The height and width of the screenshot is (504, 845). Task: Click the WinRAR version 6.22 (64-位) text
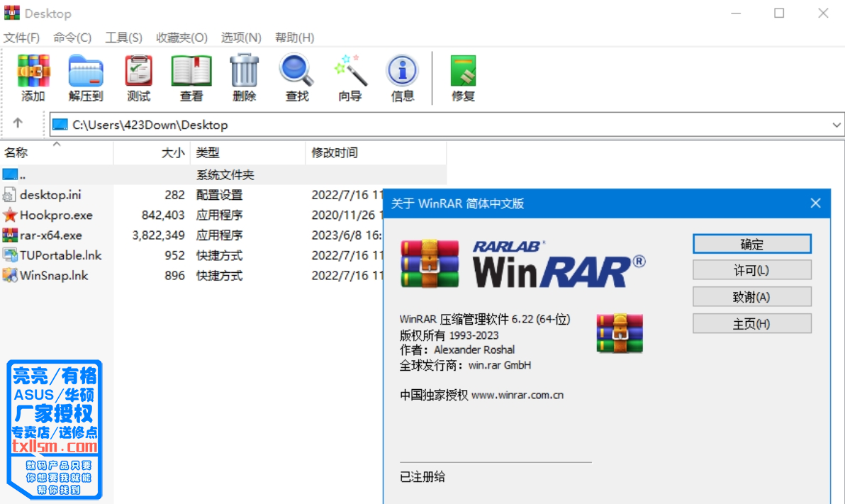(x=540, y=319)
